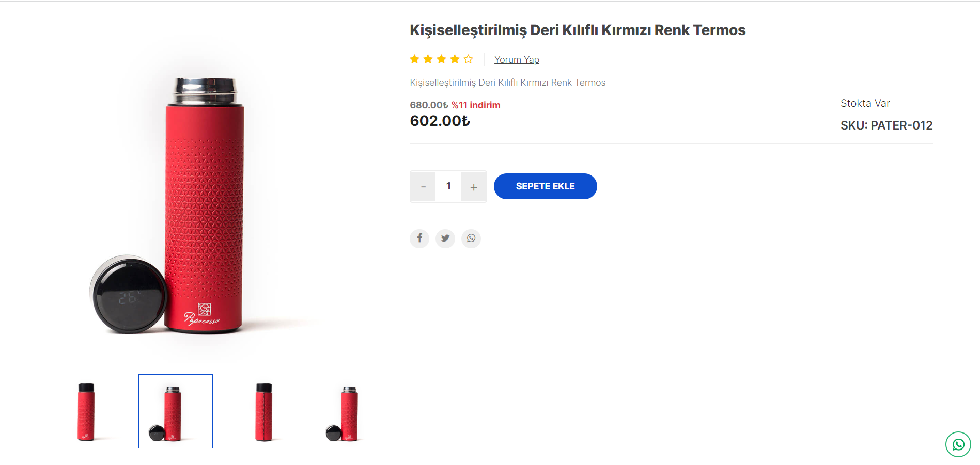Share product via WhatsApp share icon
Image resolution: width=980 pixels, height=465 pixels.
(471, 238)
